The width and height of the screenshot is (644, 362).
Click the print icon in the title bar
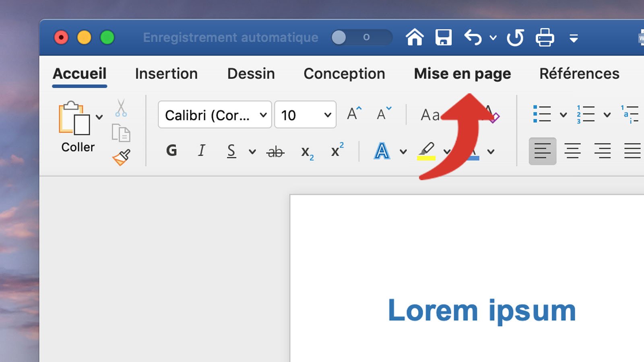pyautogui.click(x=545, y=37)
